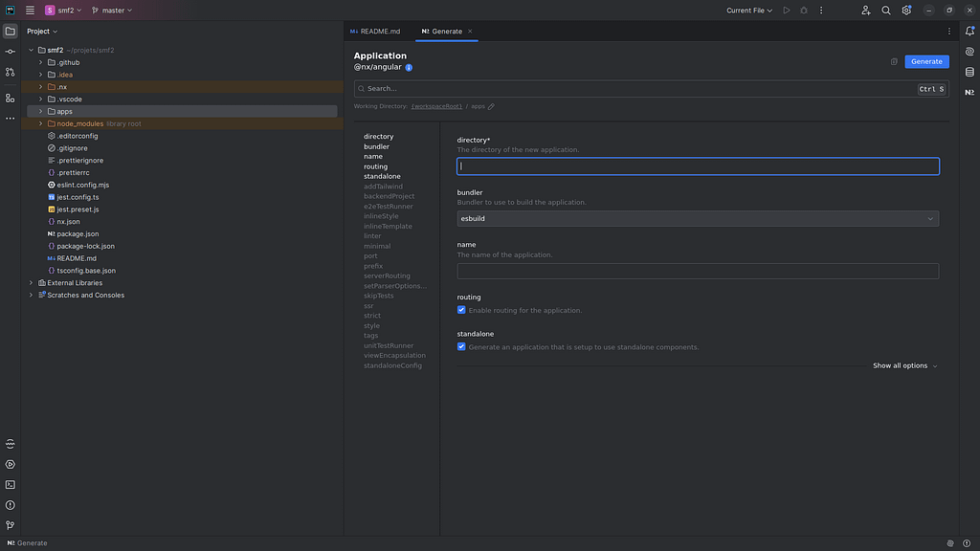Open the AI Assistant panel
980x551 pixels.
coord(969,52)
